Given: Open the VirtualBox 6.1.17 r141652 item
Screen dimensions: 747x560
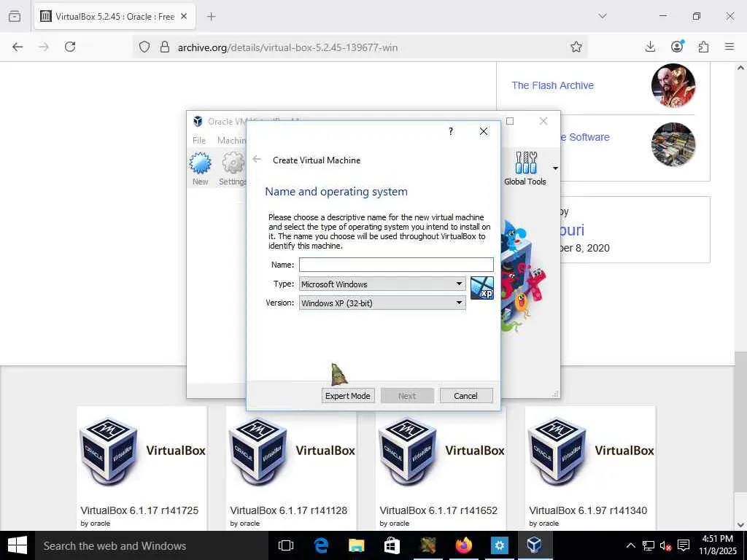Looking at the screenshot, I should click(438, 510).
